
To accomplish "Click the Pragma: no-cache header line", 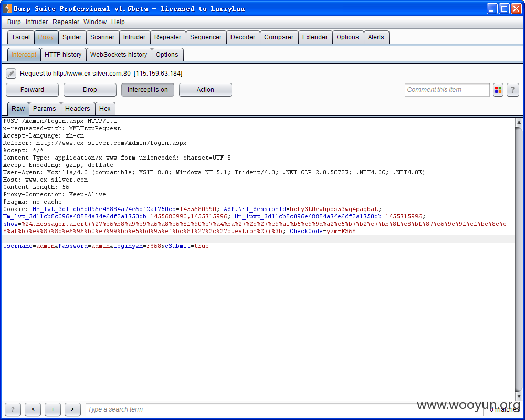I will pos(33,202).
